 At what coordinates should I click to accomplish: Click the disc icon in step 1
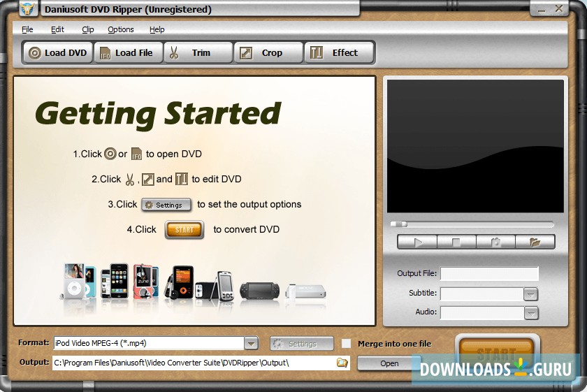(x=110, y=154)
